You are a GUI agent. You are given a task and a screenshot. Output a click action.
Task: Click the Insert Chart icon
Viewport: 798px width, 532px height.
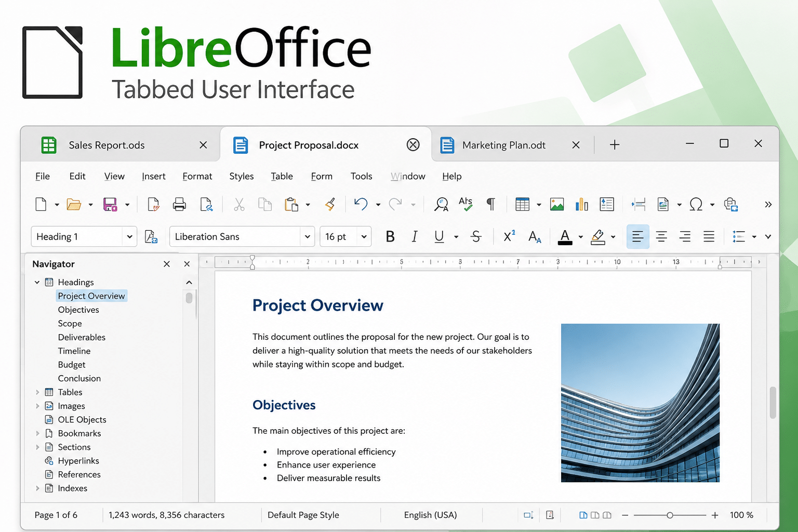click(x=582, y=204)
